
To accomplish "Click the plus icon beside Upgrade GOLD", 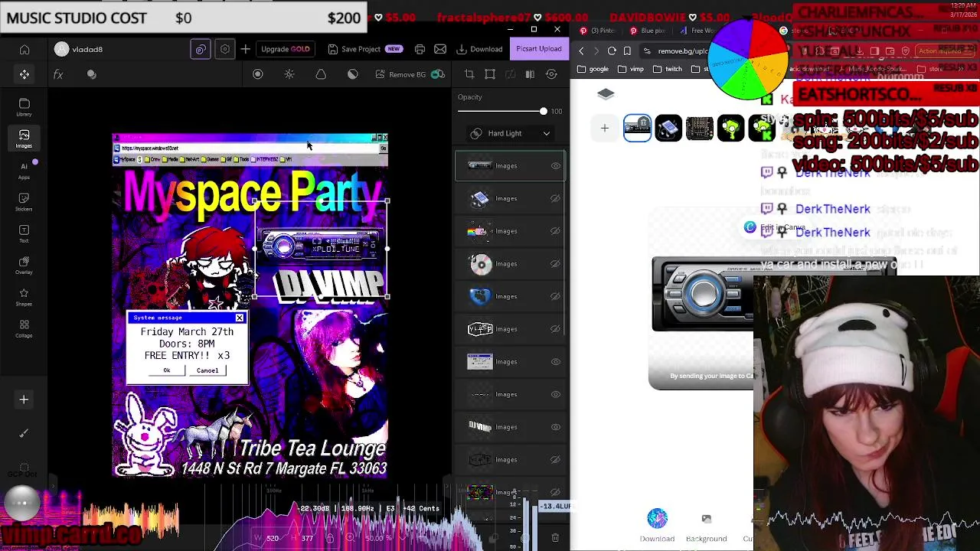I will click(245, 49).
